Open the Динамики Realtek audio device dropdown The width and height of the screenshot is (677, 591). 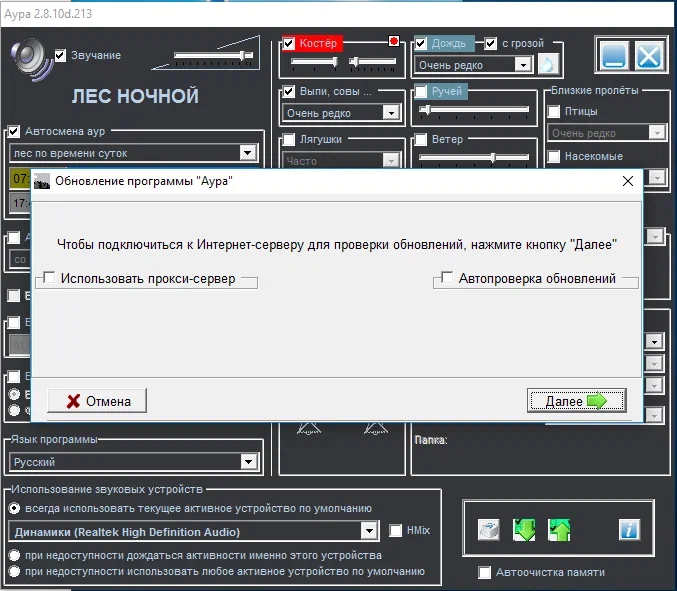click(369, 531)
